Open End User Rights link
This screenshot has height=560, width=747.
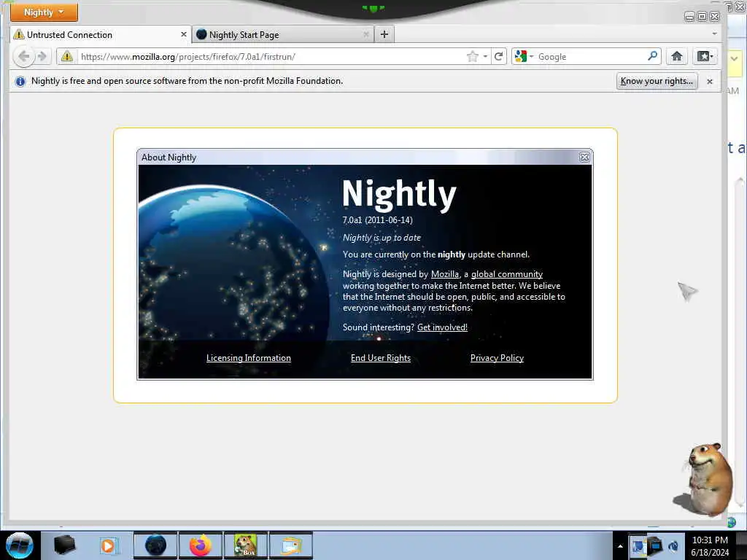coord(381,358)
